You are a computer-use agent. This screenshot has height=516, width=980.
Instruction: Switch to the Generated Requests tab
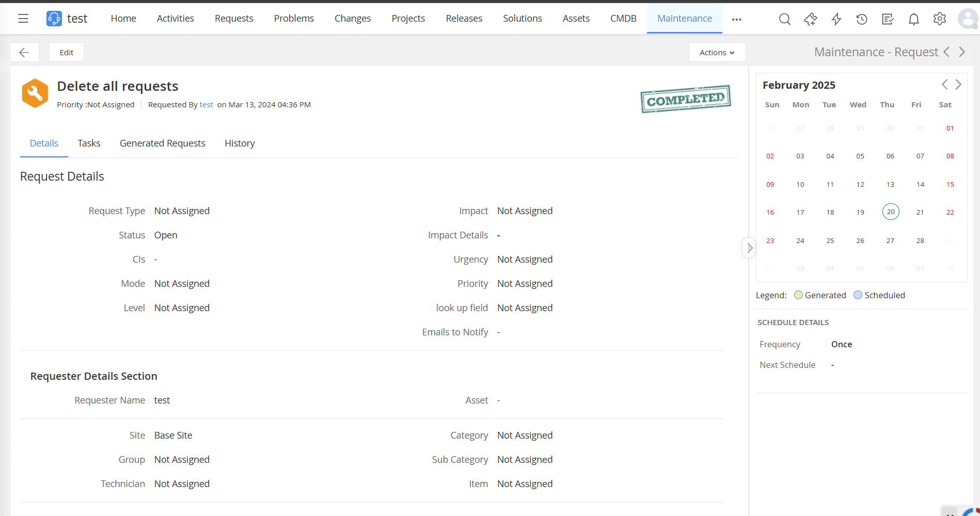pyautogui.click(x=162, y=143)
